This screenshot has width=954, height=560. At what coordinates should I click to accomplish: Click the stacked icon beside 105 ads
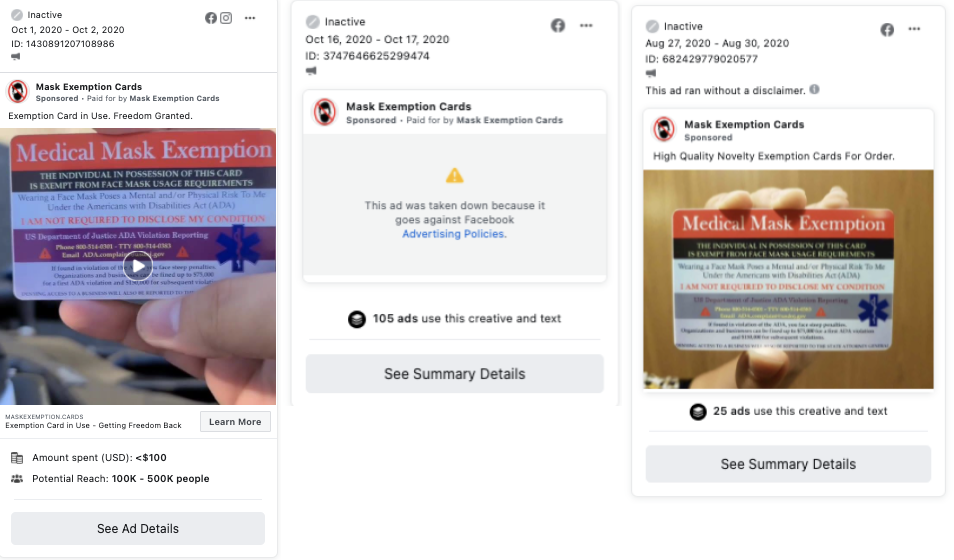[357, 319]
